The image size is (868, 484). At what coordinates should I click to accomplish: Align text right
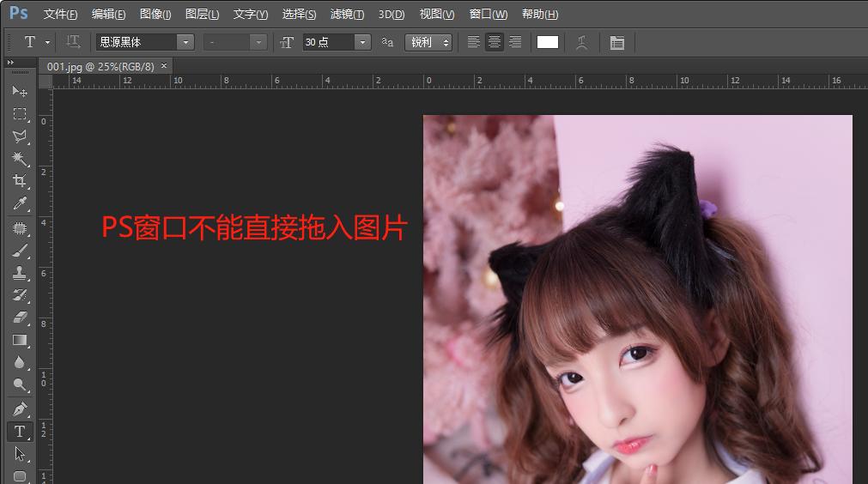coord(515,42)
